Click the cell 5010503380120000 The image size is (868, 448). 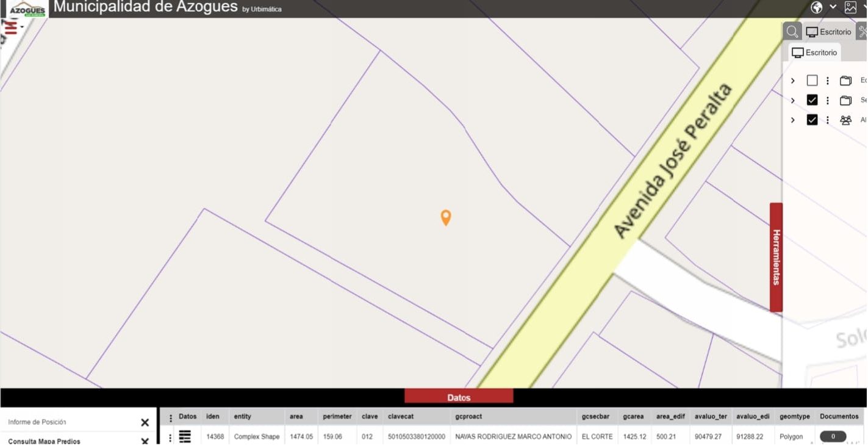pyautogui.click(x=417, y=436)
